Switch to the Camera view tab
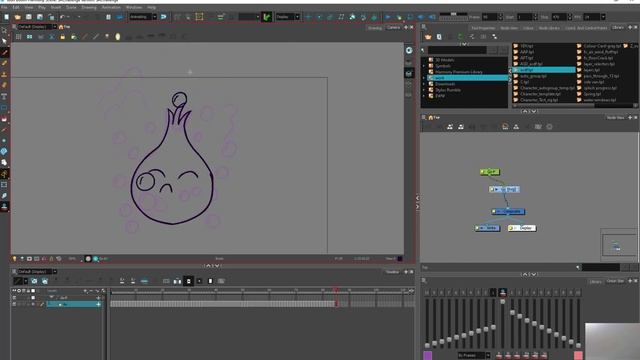 click(x=393, y=27)
